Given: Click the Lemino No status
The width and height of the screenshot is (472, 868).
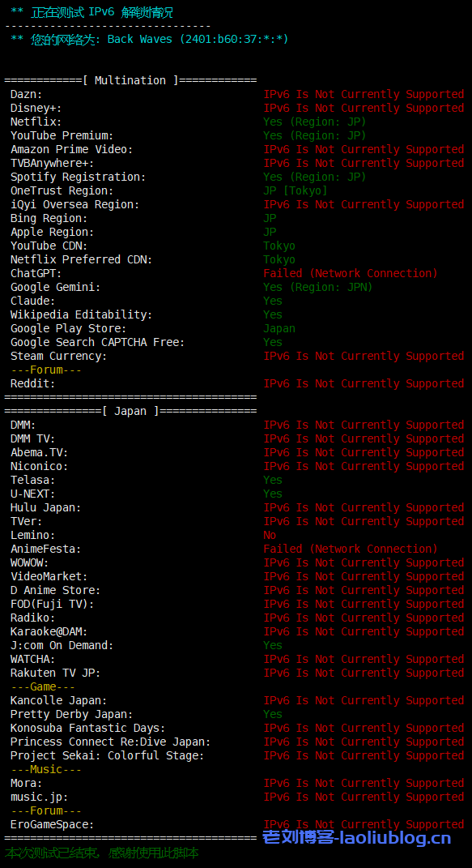Looking at the screenshot, I should tap(270, 535).
